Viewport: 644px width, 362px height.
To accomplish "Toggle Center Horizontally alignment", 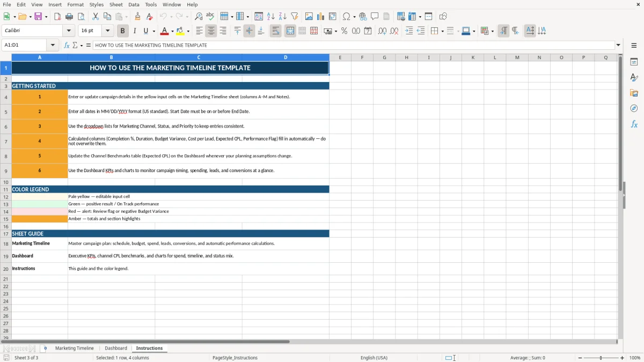I will tap(211, 31).
